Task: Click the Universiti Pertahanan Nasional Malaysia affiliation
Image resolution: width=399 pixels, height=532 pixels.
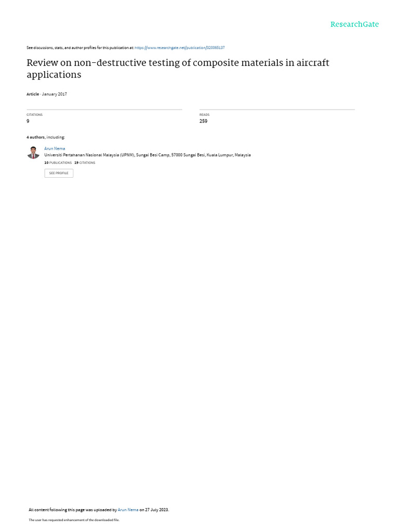Action: pos(148,155)
